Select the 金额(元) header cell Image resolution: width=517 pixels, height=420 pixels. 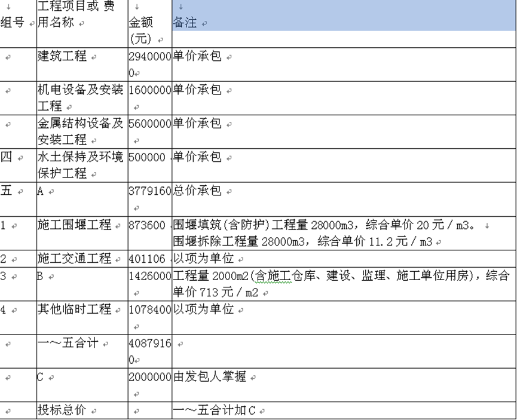point(149,24)
